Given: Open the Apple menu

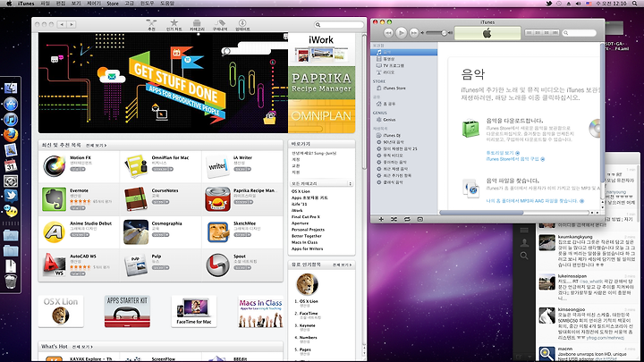Looking at the screenshot, I should [9, 4].
